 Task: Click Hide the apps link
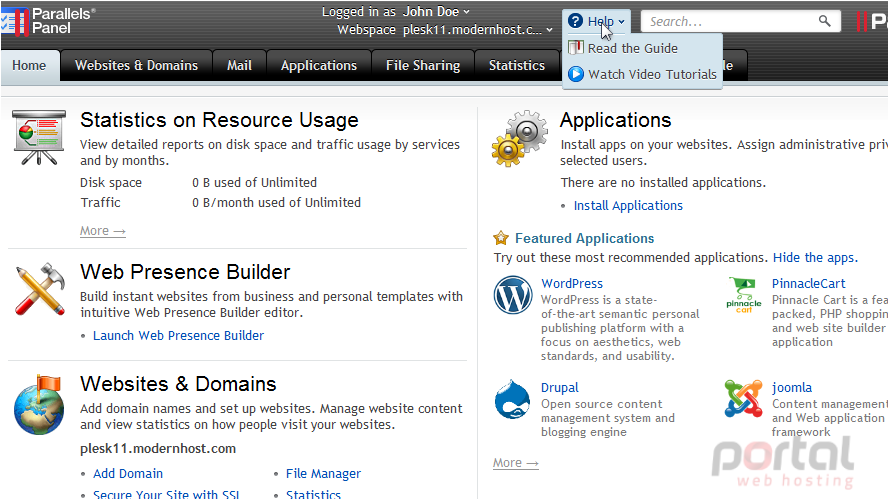coord(815,257)
